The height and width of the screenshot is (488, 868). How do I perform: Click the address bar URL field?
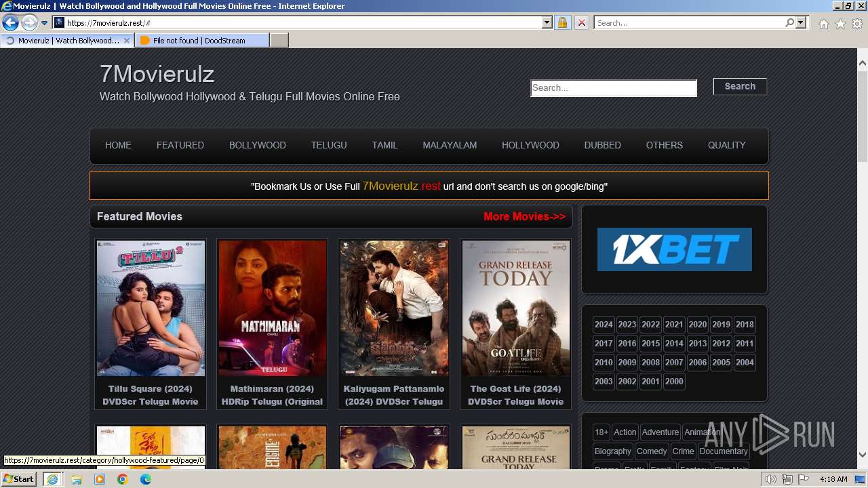pos(303,23)
